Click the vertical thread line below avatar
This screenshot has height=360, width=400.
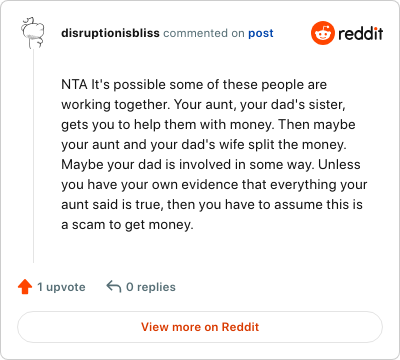click(x=33, y=156)
